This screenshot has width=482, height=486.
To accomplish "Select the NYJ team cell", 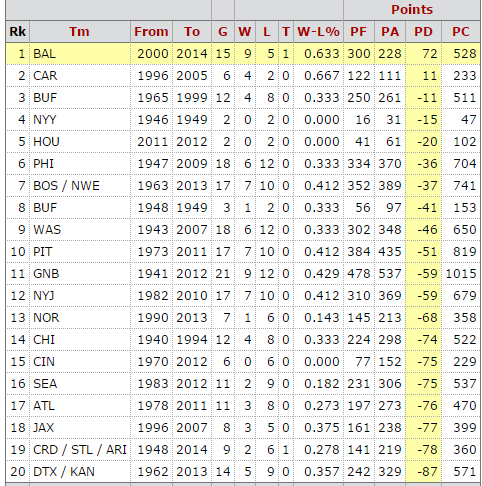I will [80, 296].
